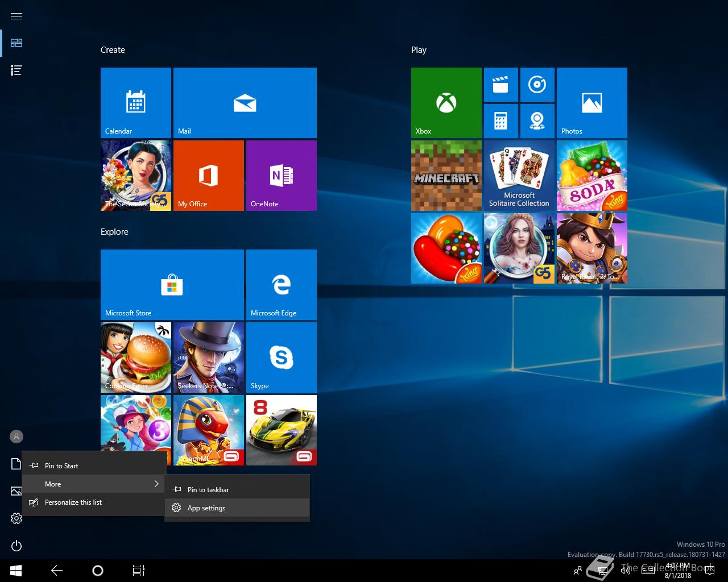Open the Settings gear icon

coord(16,518)
